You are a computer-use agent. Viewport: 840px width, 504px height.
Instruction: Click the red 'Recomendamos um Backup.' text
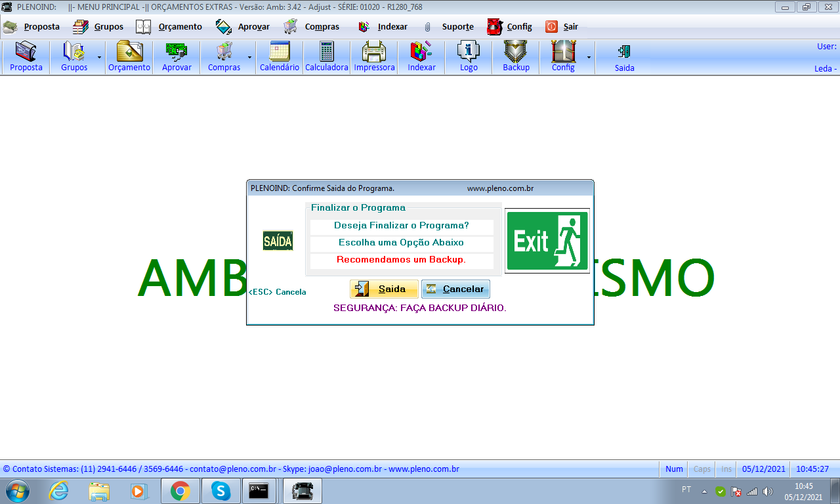coord(402,260)
